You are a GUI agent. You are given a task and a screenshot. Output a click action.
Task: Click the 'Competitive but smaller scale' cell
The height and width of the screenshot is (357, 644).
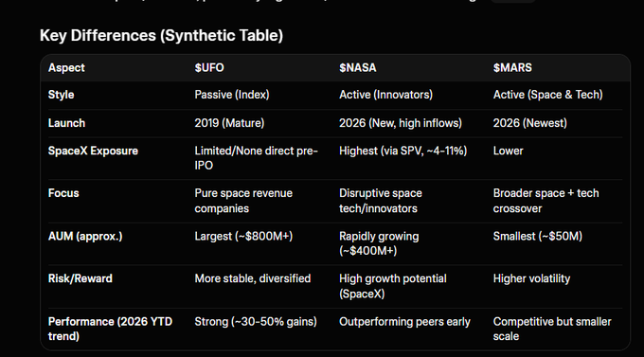(x=552, y=329)
